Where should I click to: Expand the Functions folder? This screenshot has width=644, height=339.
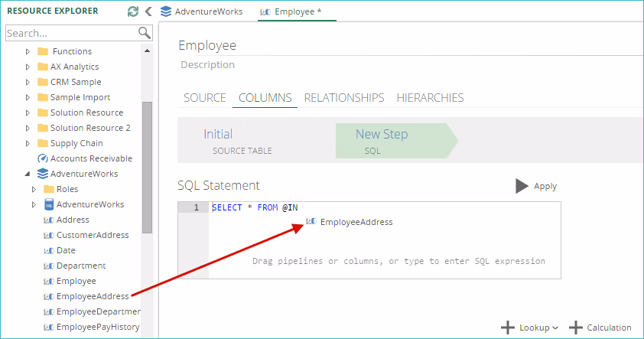pos(28,51)
